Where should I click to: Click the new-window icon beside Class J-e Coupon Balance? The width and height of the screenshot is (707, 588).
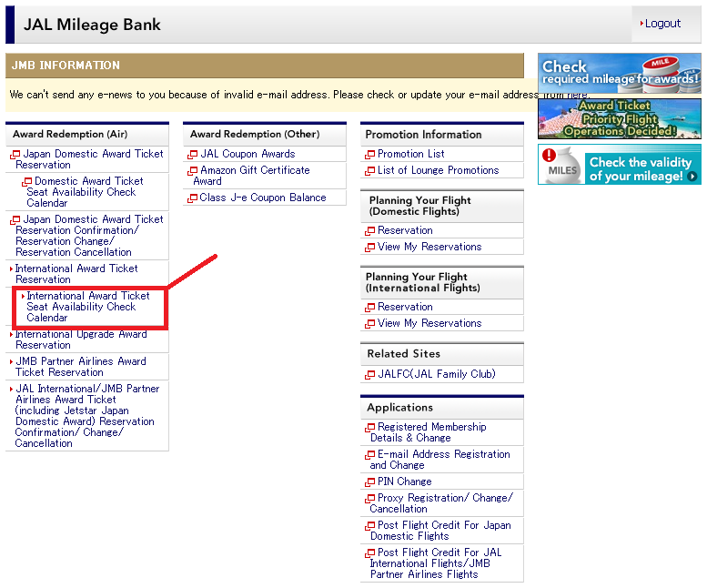click(x=193, y=198)
